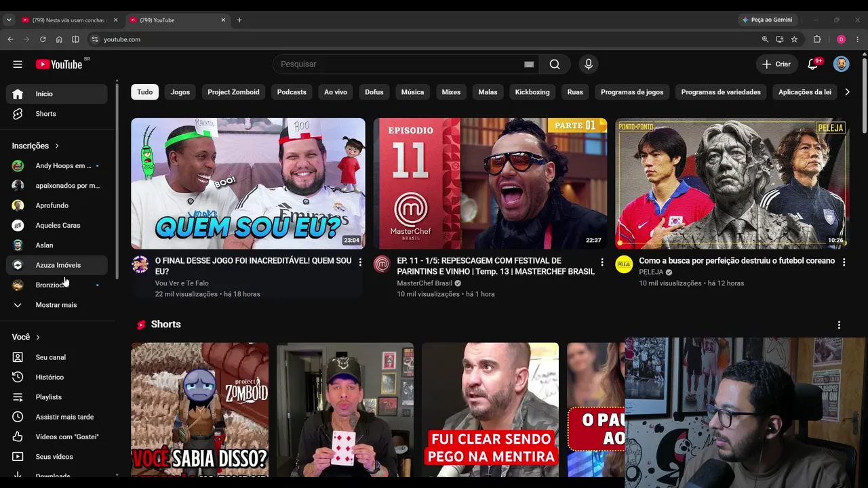Open options menu for QUEM SOU EU video
The width and height of the screenshot is (868, 488).
click(360, 262)
